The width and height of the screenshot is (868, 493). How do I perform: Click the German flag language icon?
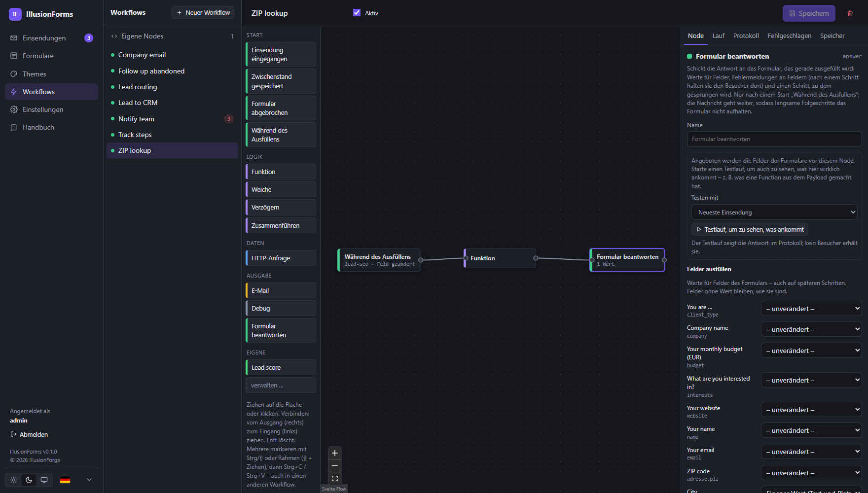pos(65,480)
